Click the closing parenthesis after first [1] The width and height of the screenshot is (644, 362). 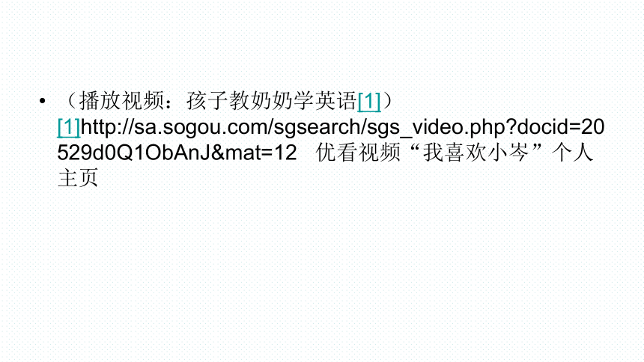click(387, 101)
